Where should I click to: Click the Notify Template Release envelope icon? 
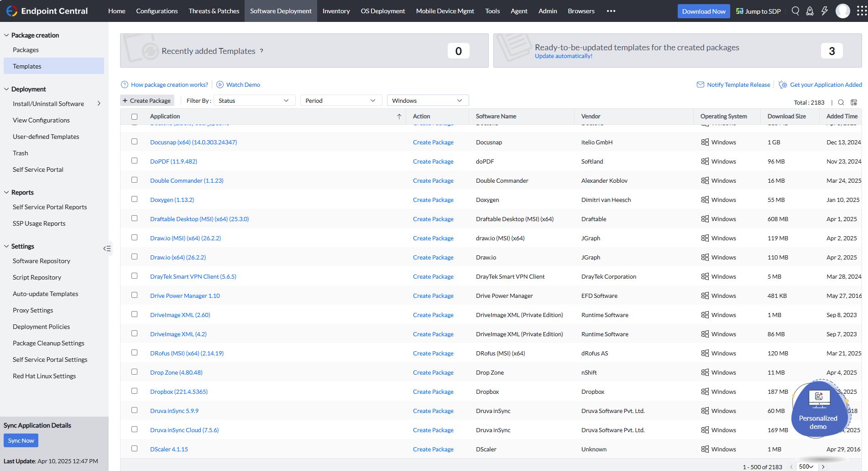(701, 85)
